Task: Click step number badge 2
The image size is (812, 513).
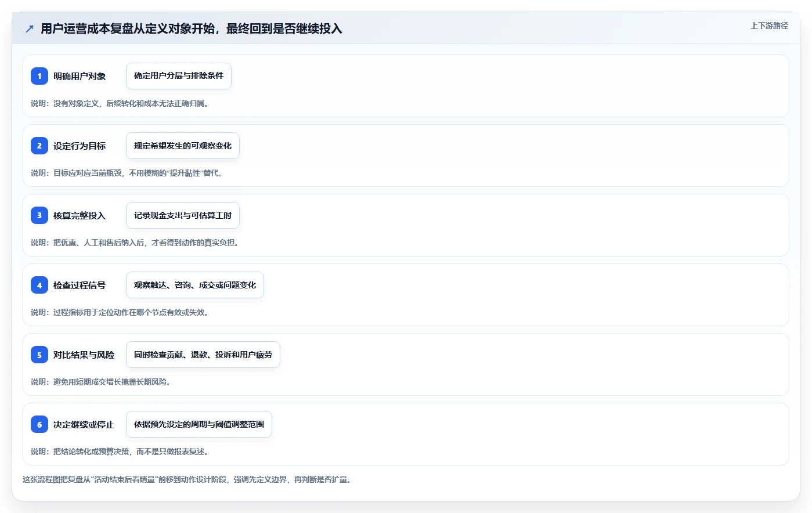Action: pyautogui.click(x=39, y=146)
